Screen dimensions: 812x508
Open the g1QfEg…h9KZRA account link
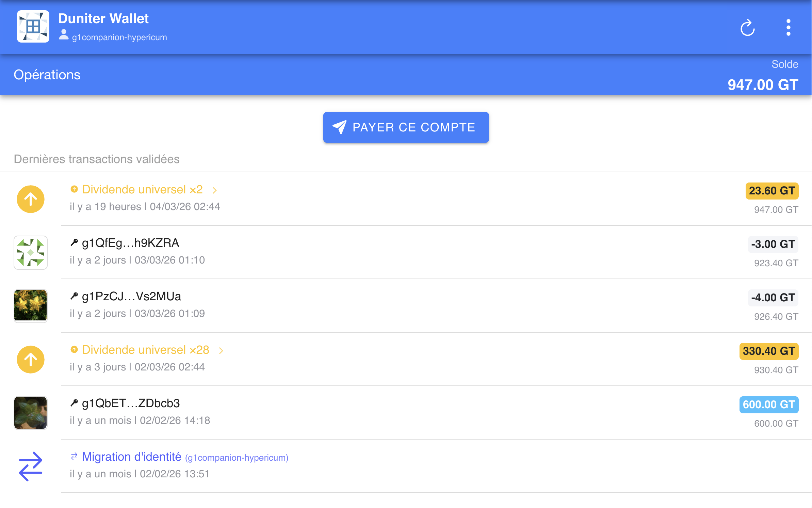pos(130,243)
